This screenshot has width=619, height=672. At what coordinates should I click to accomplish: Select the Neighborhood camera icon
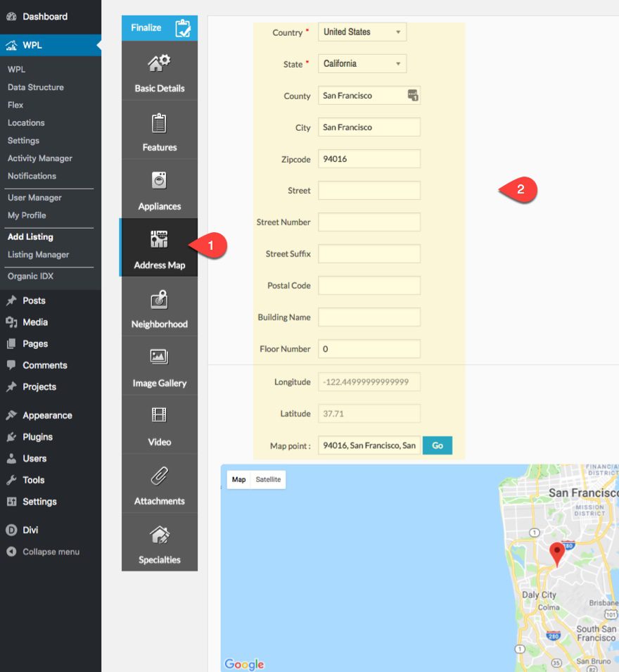click(x=159, y=298)
